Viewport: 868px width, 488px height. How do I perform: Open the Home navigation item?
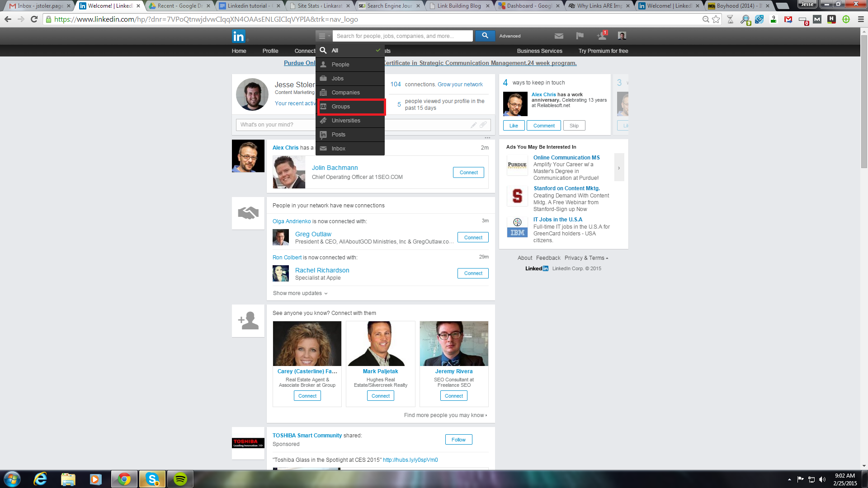pos(239,51)
